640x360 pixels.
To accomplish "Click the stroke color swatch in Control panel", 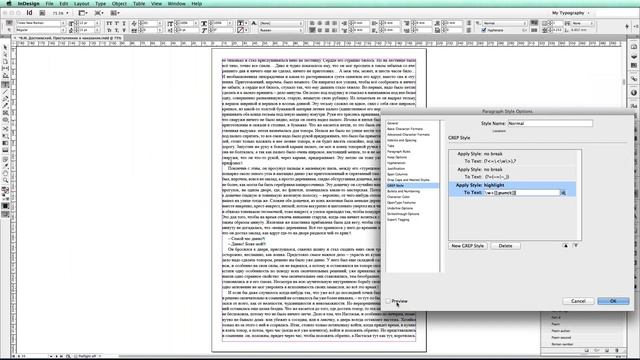I will (x=241, y=30).
